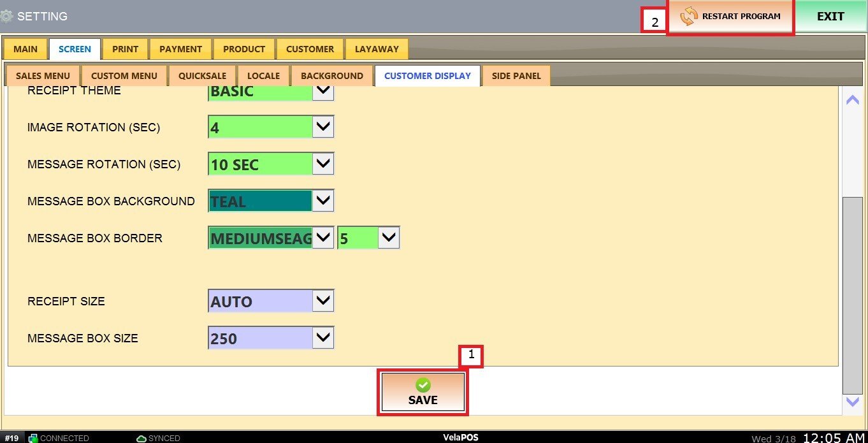Pick the MediumSeaGreen message box border color

click(260, 238)
